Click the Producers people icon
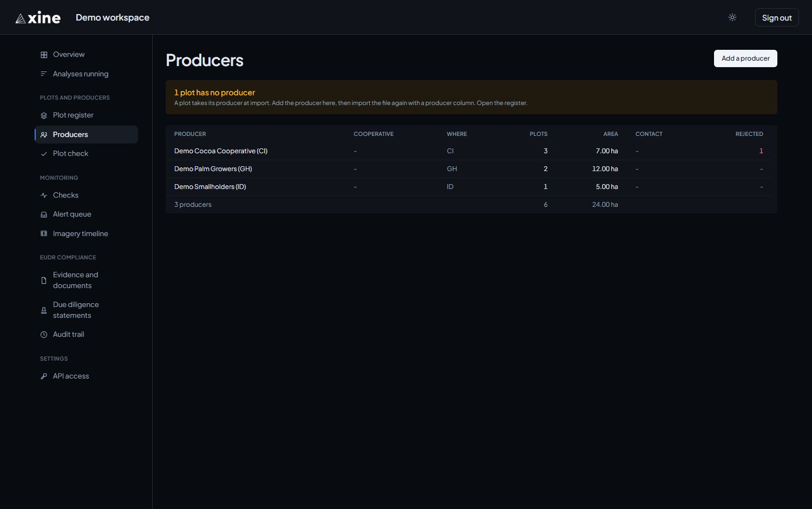812x509 pixels. [44, 135]
